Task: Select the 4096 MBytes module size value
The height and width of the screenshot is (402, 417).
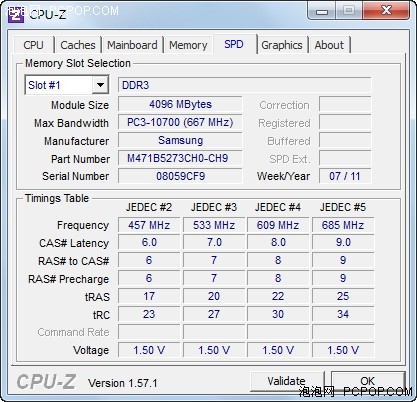Action: 180,104
